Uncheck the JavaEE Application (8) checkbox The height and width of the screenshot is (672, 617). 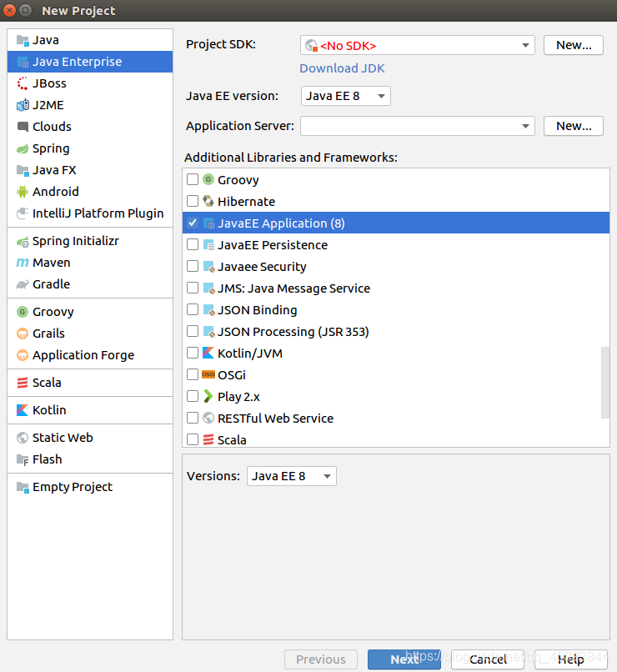[193, 223]
